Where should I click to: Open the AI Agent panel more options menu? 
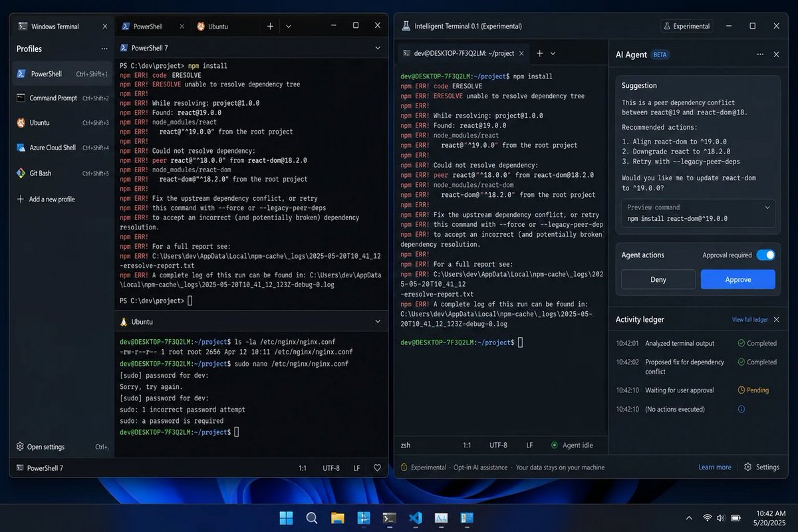[760, 55]
